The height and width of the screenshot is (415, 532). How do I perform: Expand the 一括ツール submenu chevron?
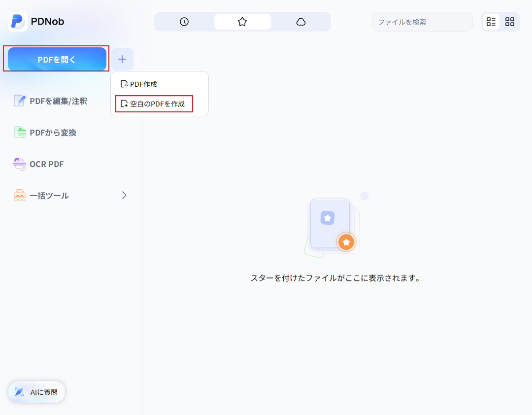pos(124,195)
